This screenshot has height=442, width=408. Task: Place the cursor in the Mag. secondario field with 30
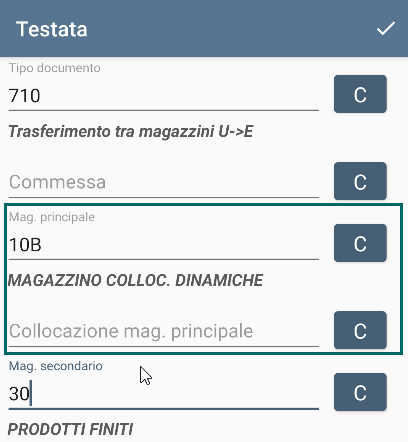tap(164, 394)
